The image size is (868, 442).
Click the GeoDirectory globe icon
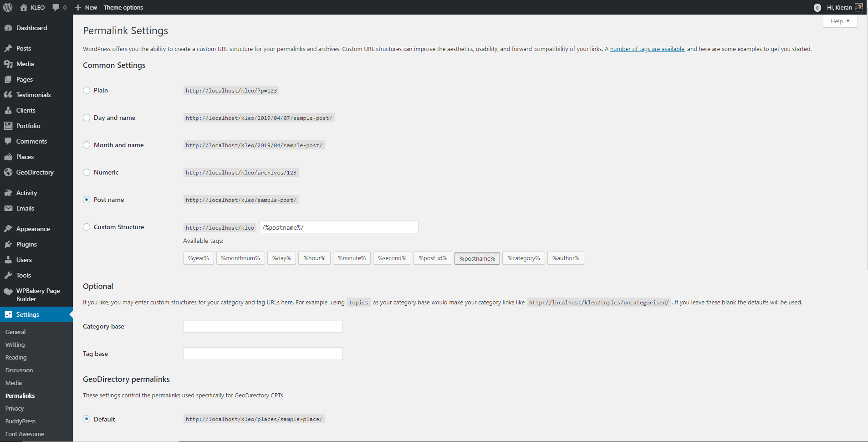click(x=8, y=172)
